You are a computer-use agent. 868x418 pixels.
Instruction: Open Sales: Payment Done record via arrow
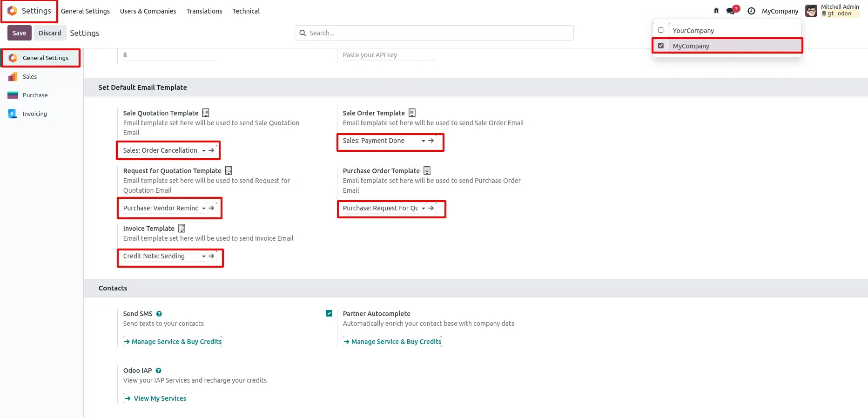(x=431, y=141)
